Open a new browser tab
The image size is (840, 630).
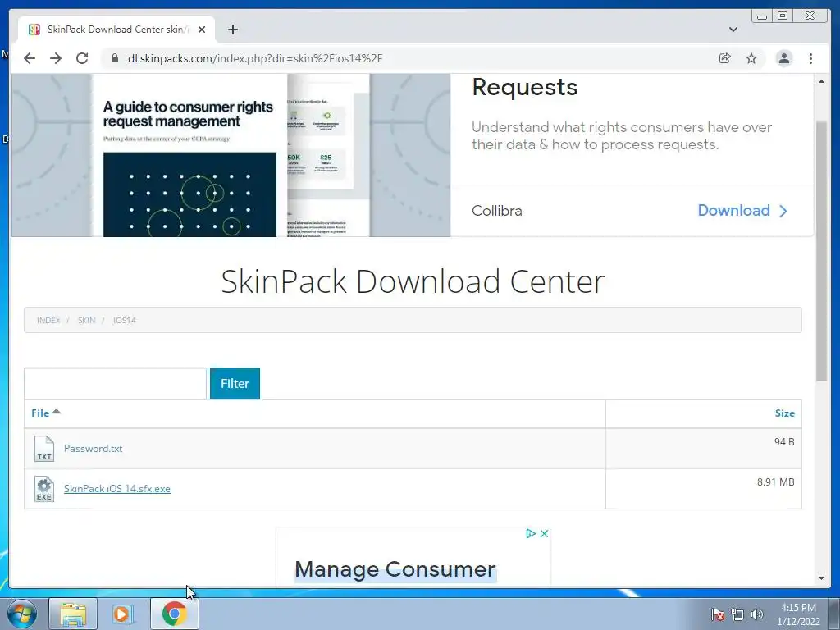(232, 30)
